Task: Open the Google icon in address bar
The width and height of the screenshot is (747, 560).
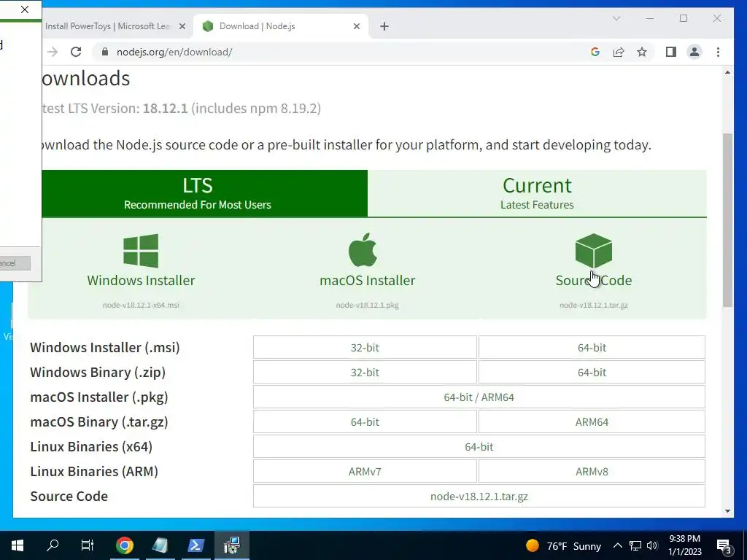Action: click(595, 52)
